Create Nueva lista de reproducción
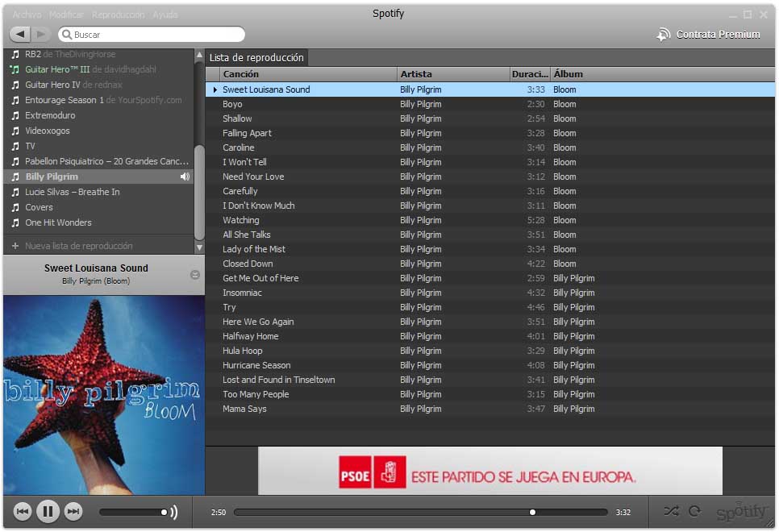 pos(78,246)
